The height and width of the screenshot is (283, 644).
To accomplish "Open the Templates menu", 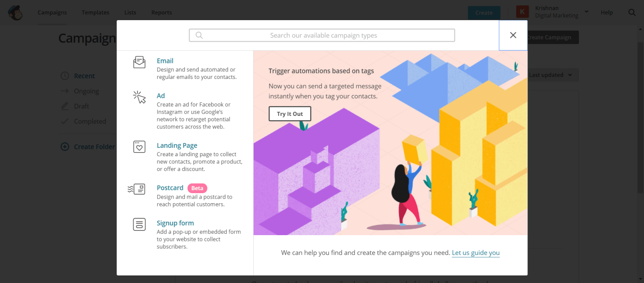I will tap(96, 13).
